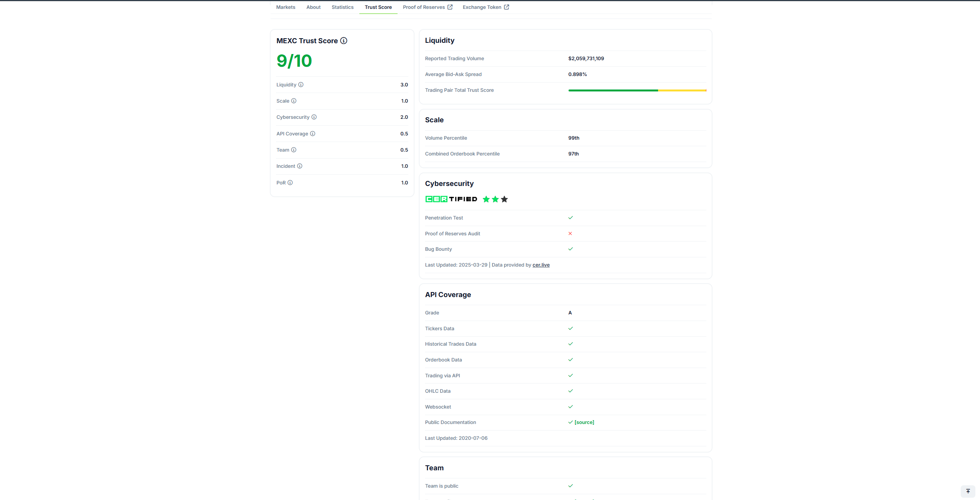Click the Scale section heading
This screenshot has height=500, width=980.
434,120
